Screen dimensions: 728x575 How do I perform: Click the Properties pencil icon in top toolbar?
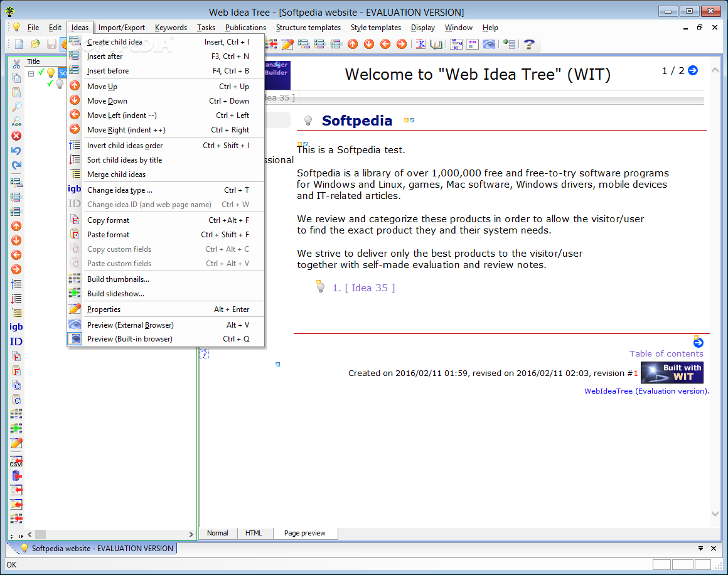(287, 44)
